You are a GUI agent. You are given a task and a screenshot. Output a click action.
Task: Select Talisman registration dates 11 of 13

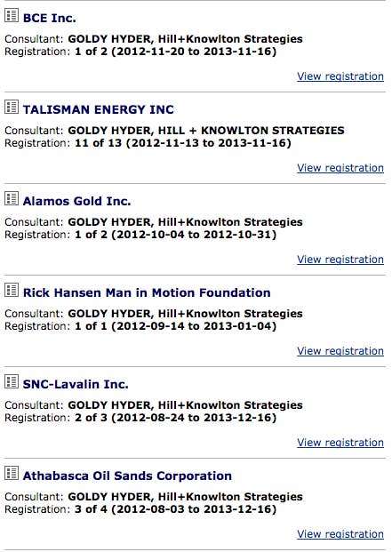183,143
